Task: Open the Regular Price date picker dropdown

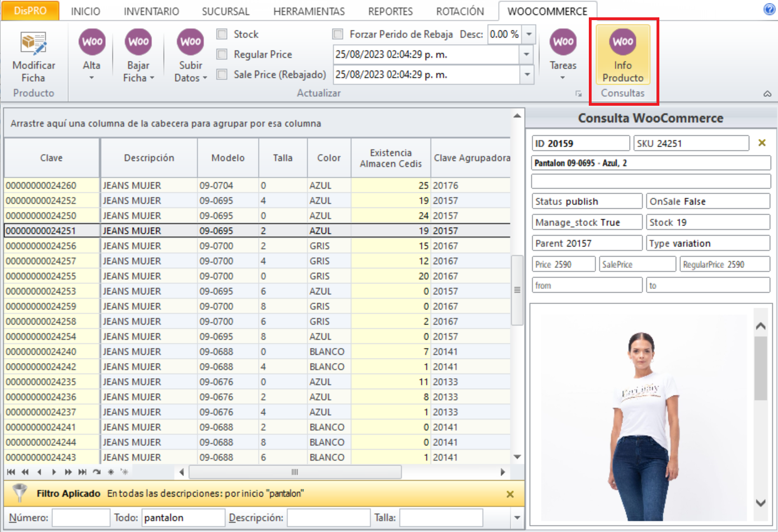Action: pyautogui.click(x=527, y=54)
